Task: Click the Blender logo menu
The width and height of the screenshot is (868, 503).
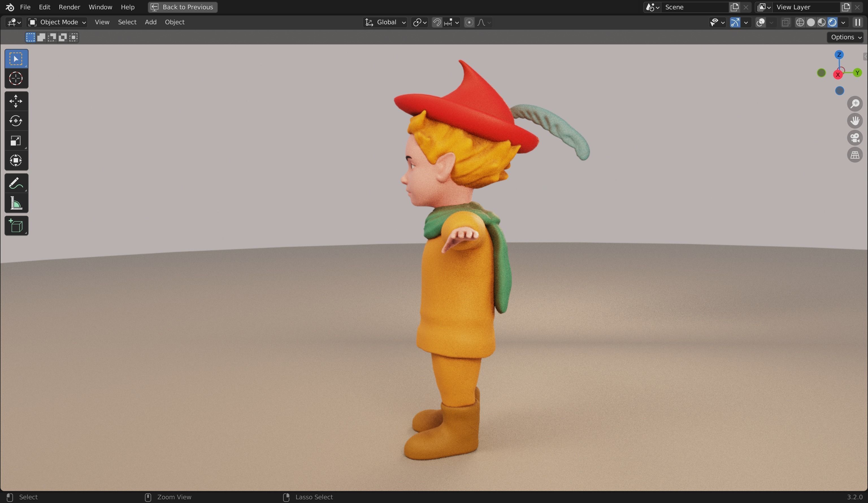Action: 10,7
